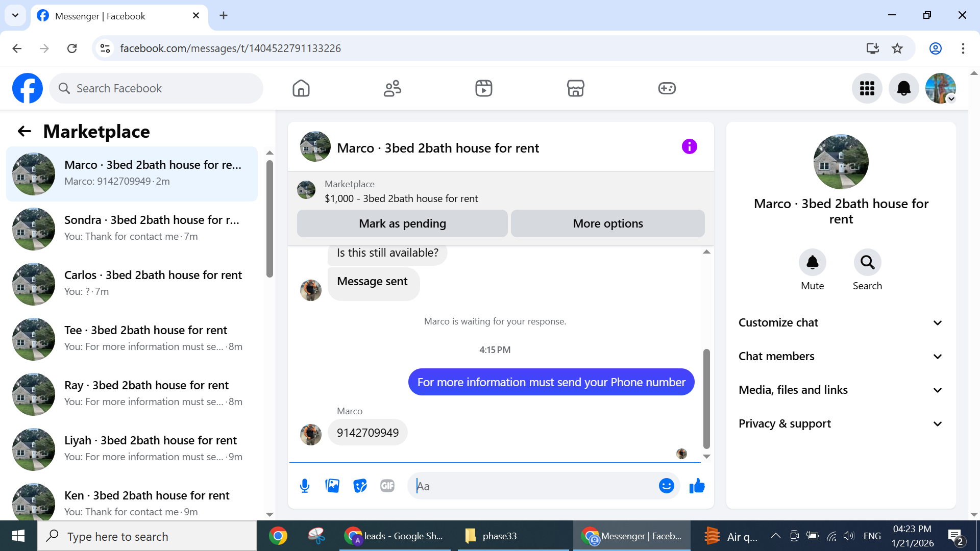Screen dimensions: 980x551
Task: Open the GIF picker
Action: (x=387, y=486)
